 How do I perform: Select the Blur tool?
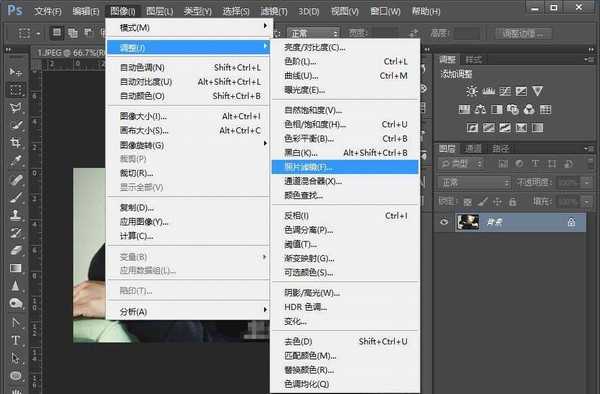coord(16,286)
